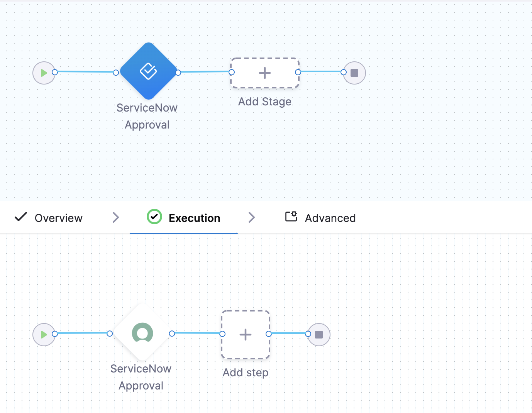Image resolution: width=532 pixels, height=413 pixels.
Task: Click the start play node in execution canvas
Action: click(44, 334)
